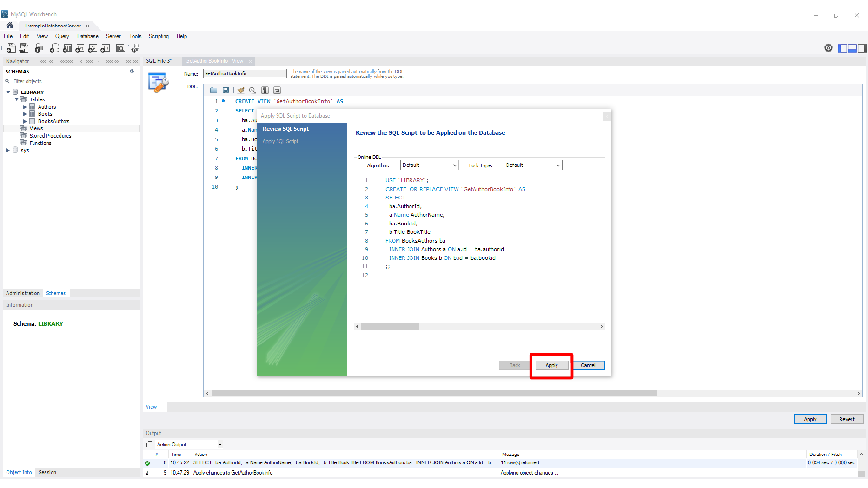The height and width of the screenshot is (488, 868).
Task: Close the GetAuthorBookInfo view tab
Action: 250,61
